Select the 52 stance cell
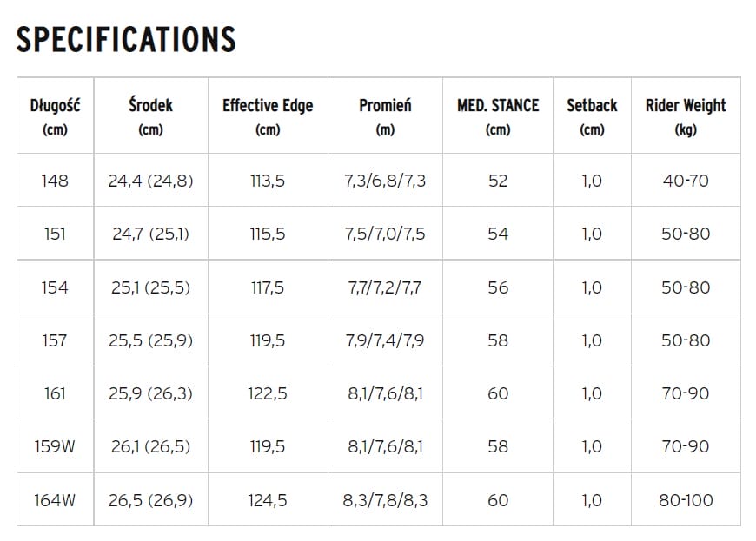 498,181
